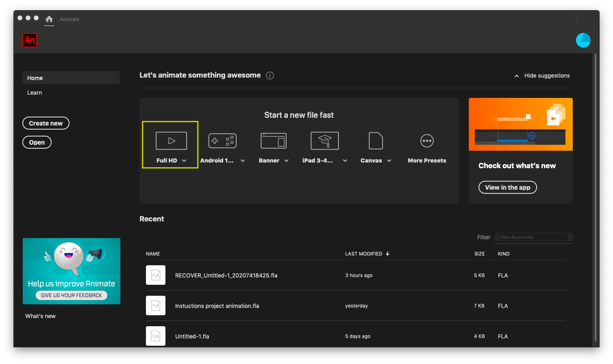Select the Canvas document preset icon
This screenshot has width=613, height=364.
pos(376,141)
